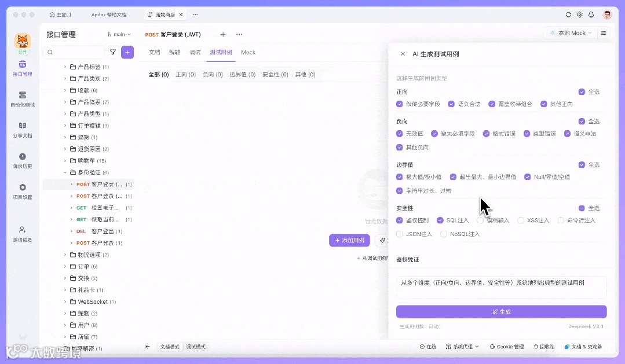Image resolution: width=625 pixels, height=364 pixels.
Task: Expand the 产品标签 folder
Action: 65,67
